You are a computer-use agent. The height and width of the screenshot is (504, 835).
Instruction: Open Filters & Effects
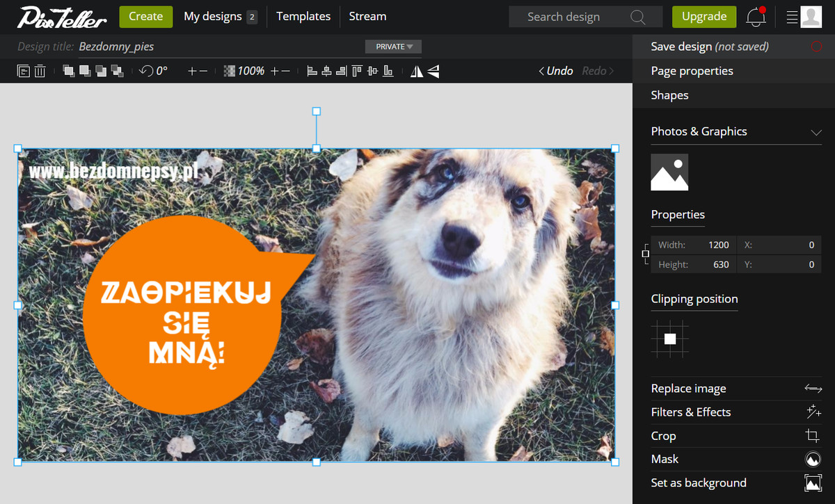[736, 412]
